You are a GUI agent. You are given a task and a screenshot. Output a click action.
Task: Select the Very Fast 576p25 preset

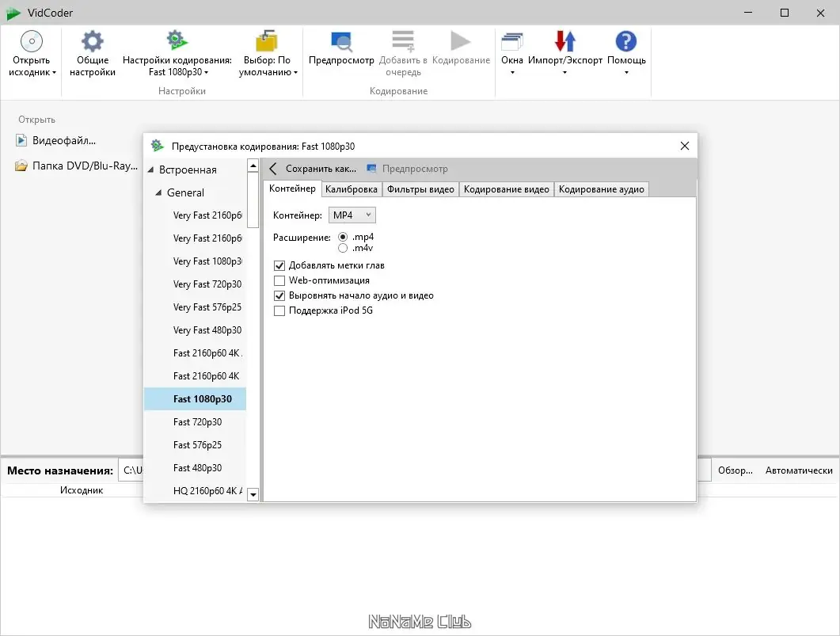point(195,307)
